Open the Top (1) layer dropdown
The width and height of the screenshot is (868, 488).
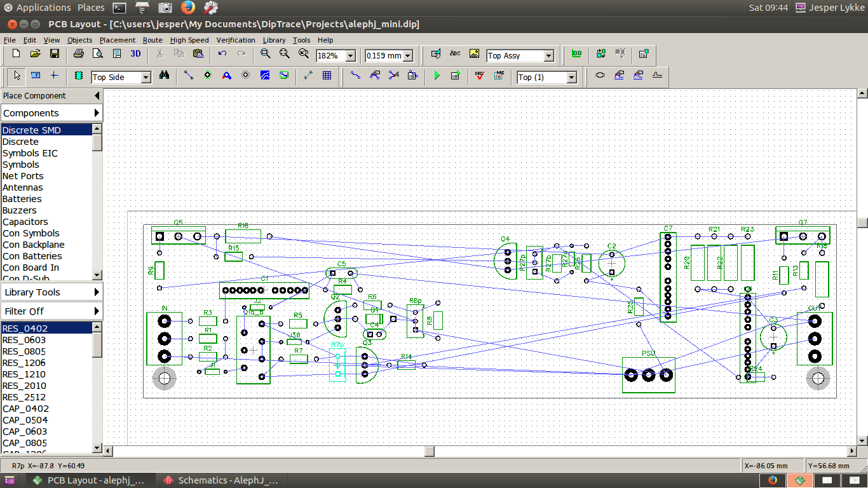[x=572, y=78]
